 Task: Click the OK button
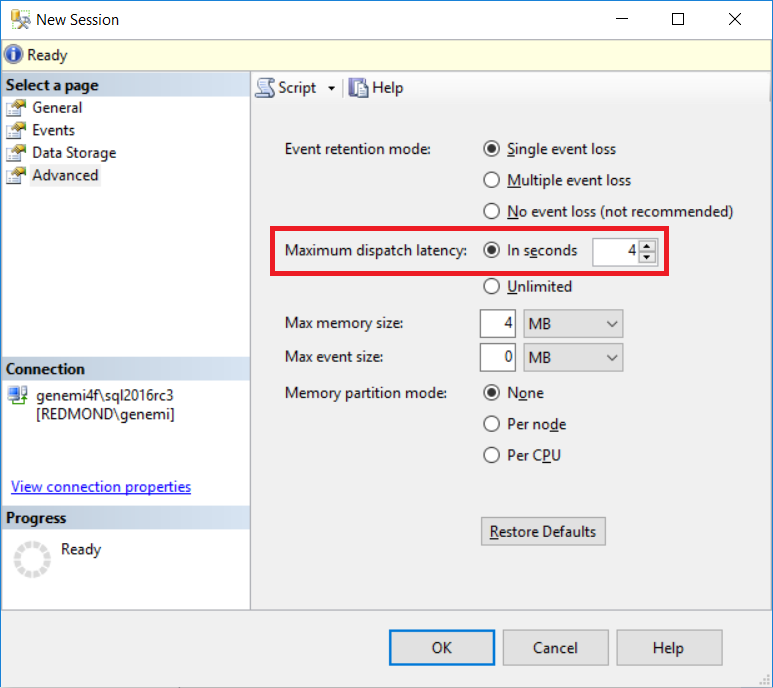point(442,648)
